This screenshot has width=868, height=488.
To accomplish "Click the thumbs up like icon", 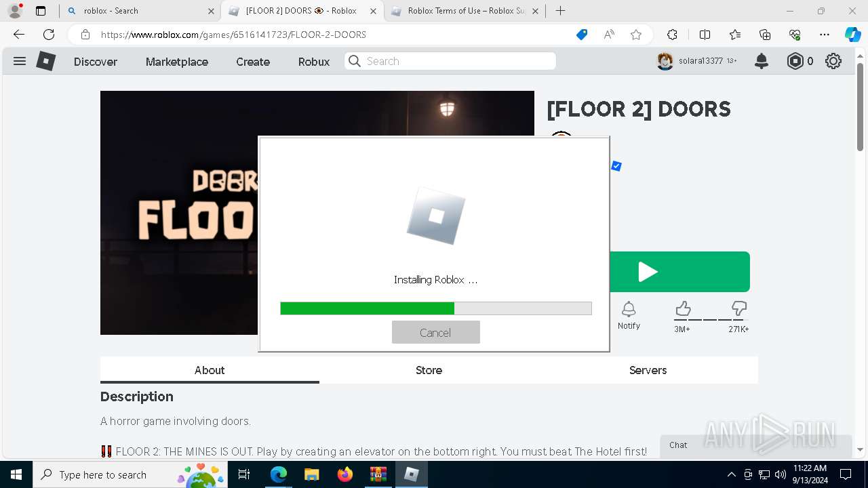I will [x=683, y=309].
